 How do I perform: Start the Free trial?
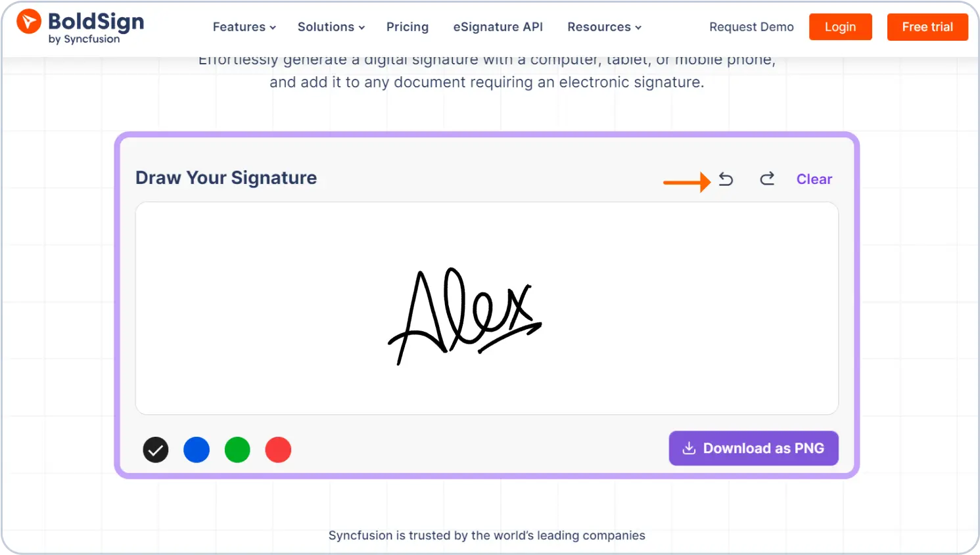pyautogui.click(x=927, y=27)
